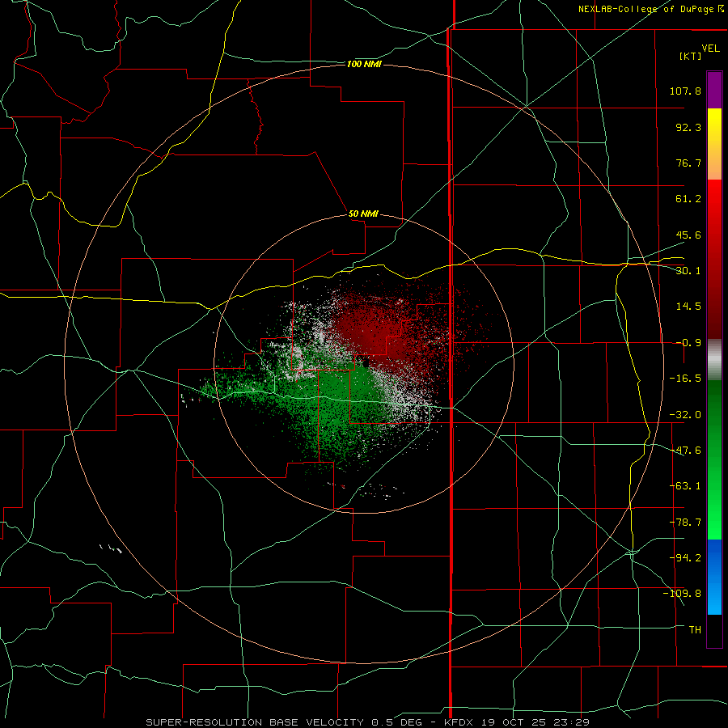
Task: Pick the yellow-orange segment of the color bar
Action: (x=714, y=144)
